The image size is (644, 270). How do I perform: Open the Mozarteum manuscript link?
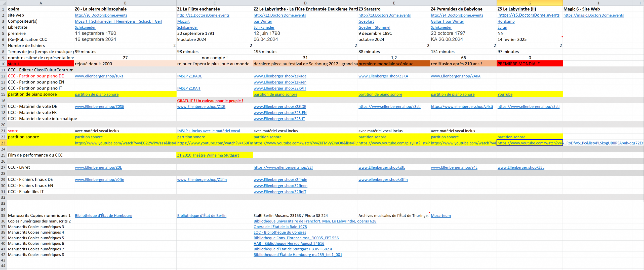441,216
